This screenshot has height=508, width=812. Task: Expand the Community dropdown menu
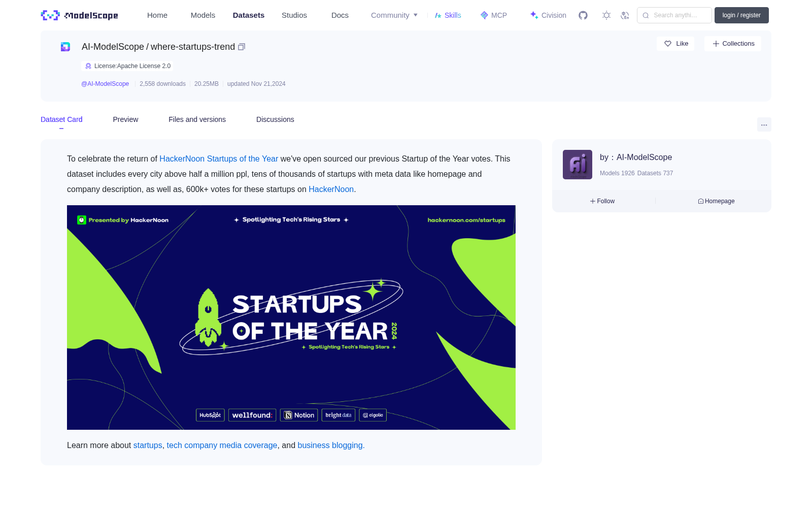coord(394,15)
